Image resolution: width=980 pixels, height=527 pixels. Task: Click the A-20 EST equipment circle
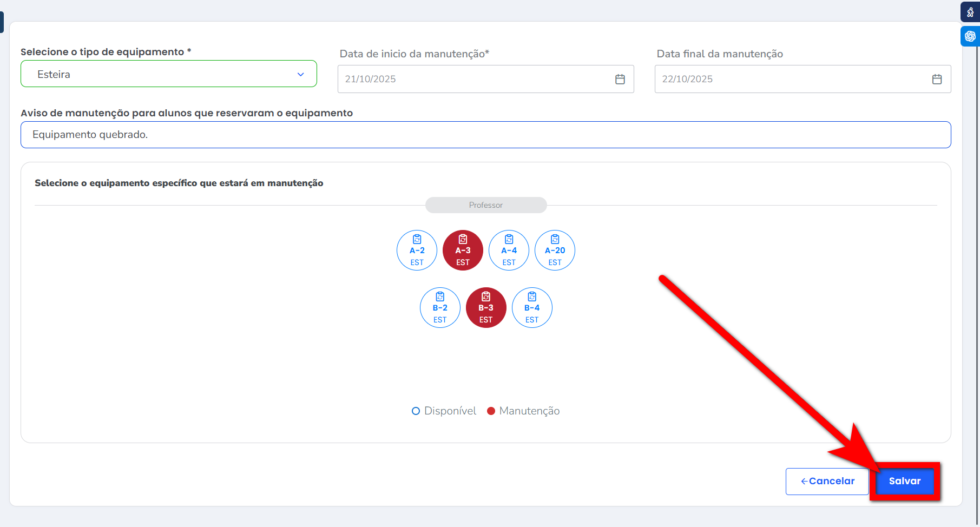click(555, 251)
